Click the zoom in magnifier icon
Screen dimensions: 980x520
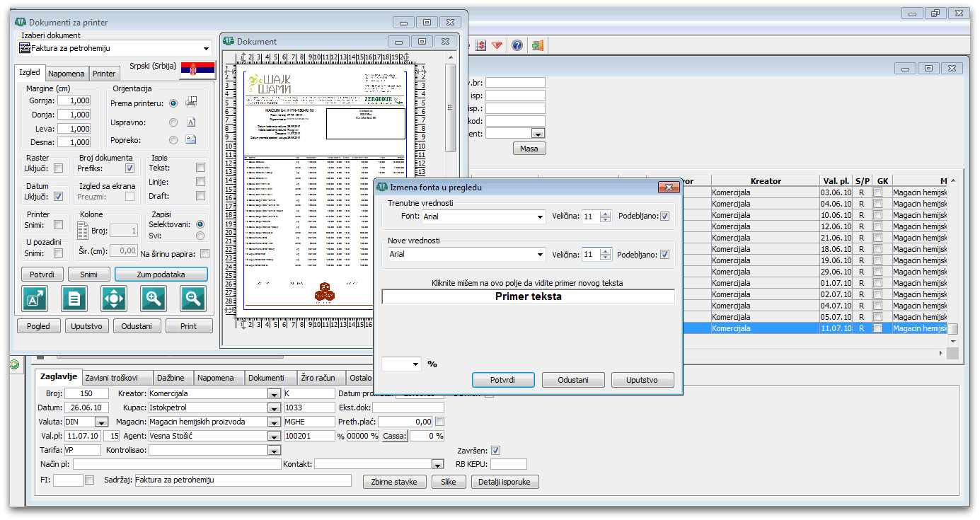154,299
